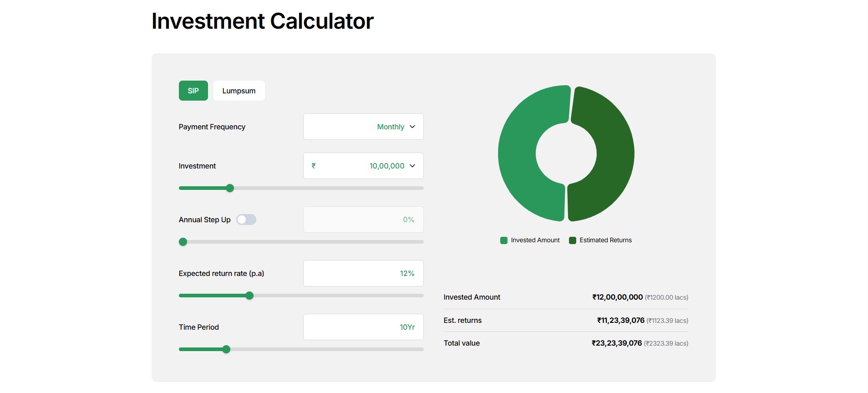Viewport: 868px width, 393px height.
Task: Click the 12% expected return field
Action: pos(363,273)
